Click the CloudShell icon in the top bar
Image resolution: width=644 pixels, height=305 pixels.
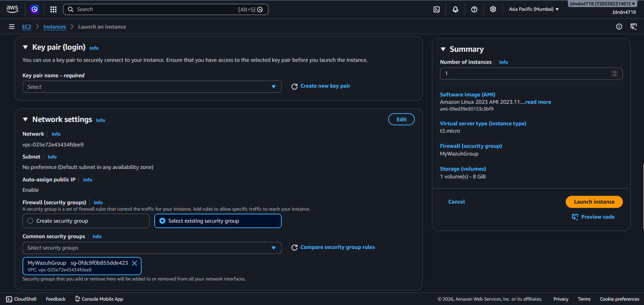[437, 9]
